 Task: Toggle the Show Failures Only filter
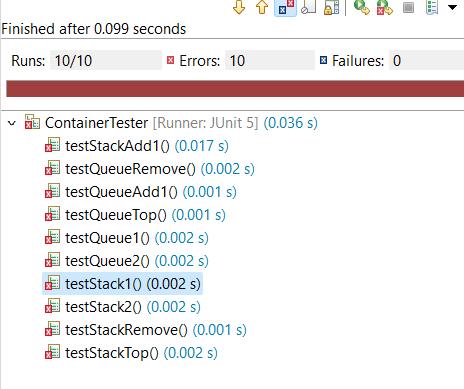(x=285, y=8)
